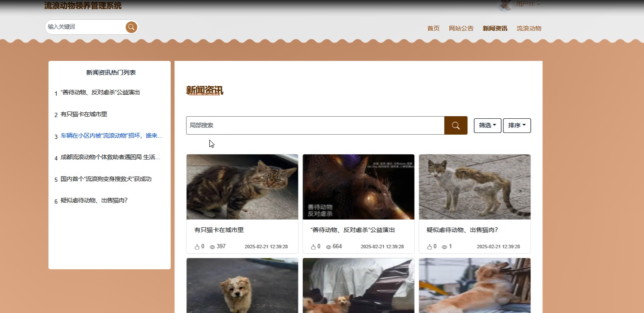Open the small fluffy puppy thumbnail

point(242,286)
